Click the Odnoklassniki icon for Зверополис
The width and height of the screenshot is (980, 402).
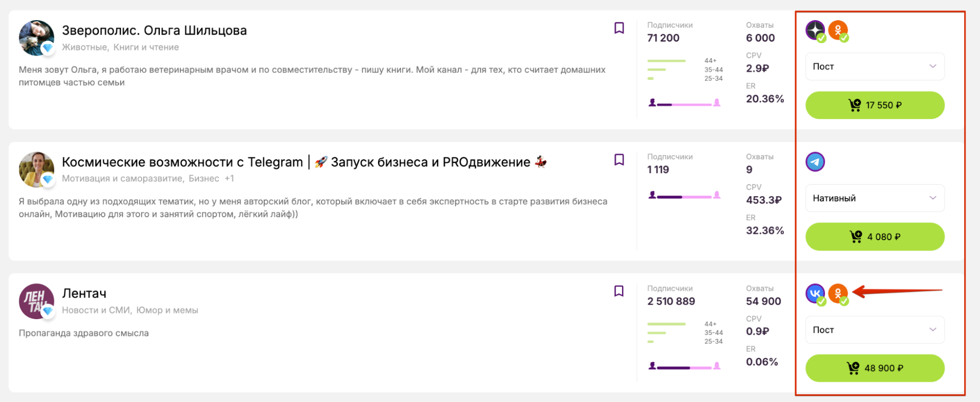(838, 30)
